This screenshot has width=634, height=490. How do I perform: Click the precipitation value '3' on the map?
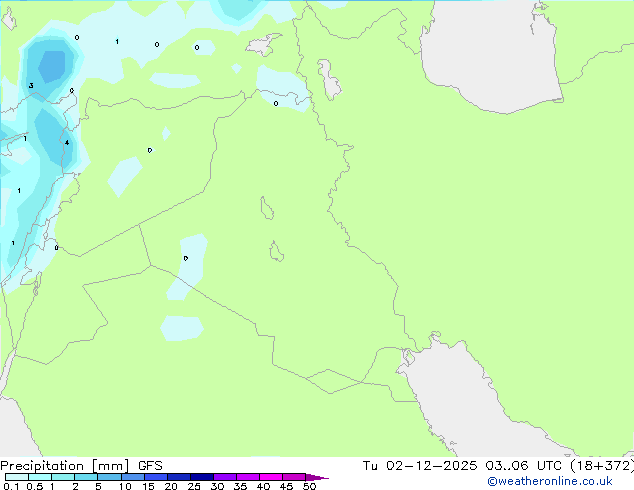[31, 85]
